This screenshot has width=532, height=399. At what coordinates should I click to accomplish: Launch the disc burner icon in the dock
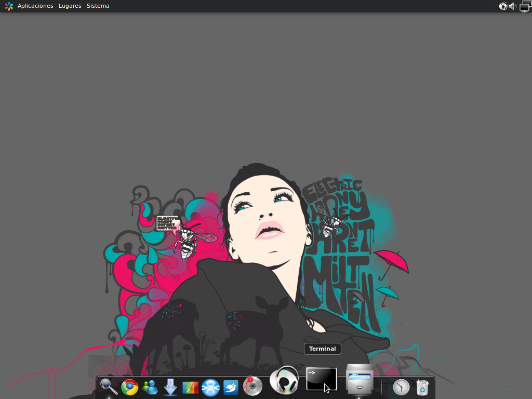pyautogui.click(x=252, y=386)
